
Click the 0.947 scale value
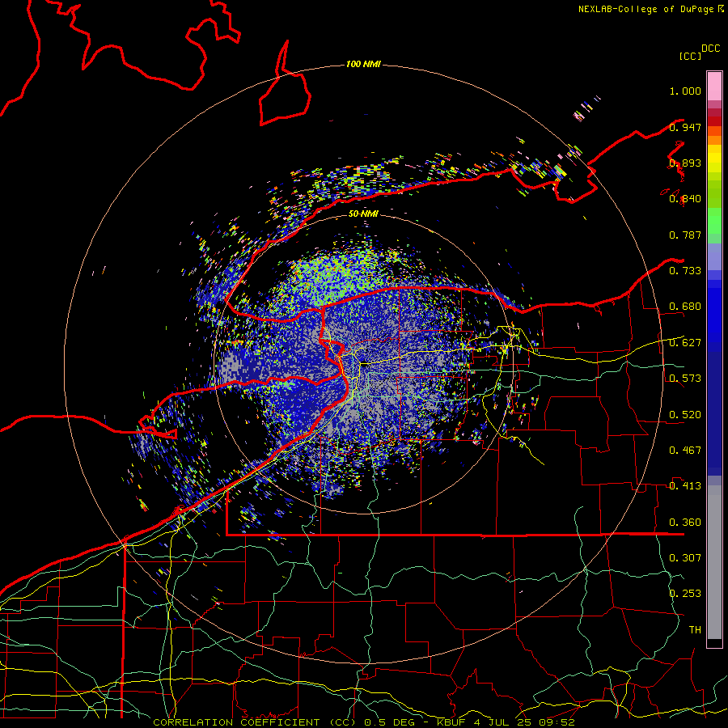pos(685,127)
